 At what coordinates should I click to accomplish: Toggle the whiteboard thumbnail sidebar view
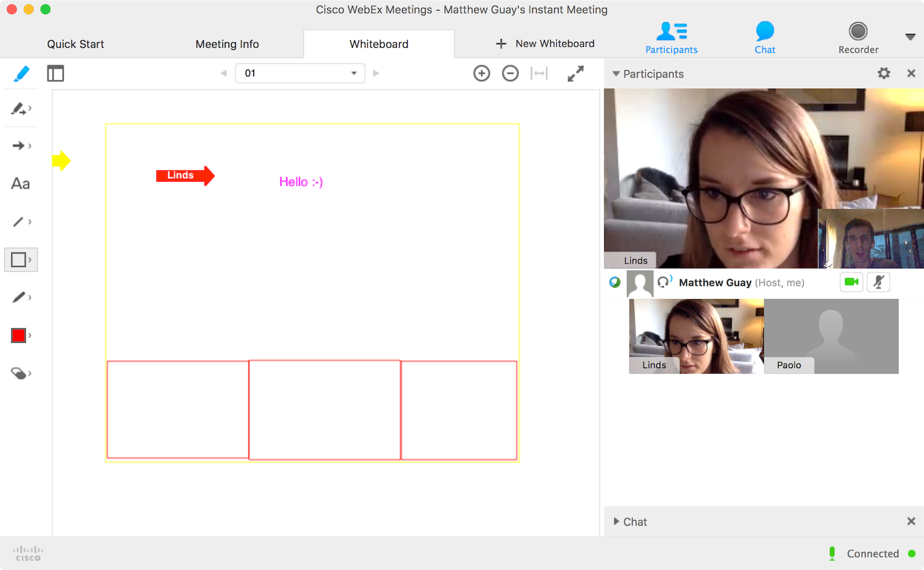[55, 74]
